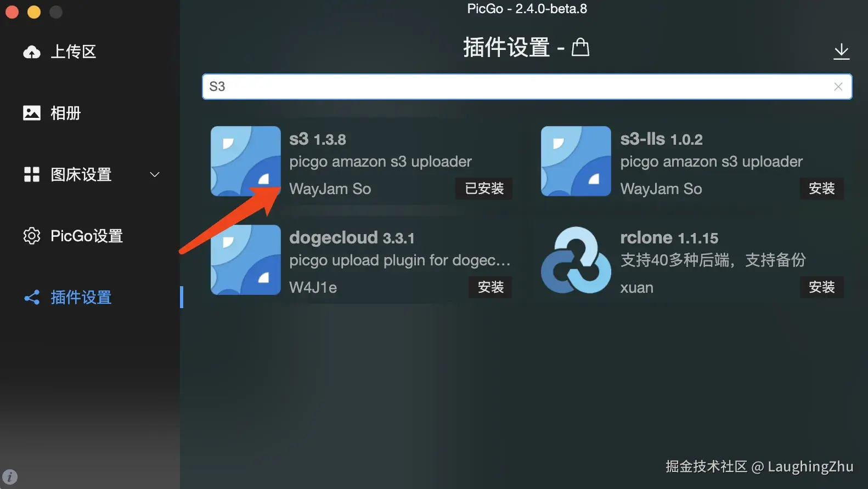This screenshot has width=868, height=489.
Task: Click the album picture icon
Action: click(31, 113)
